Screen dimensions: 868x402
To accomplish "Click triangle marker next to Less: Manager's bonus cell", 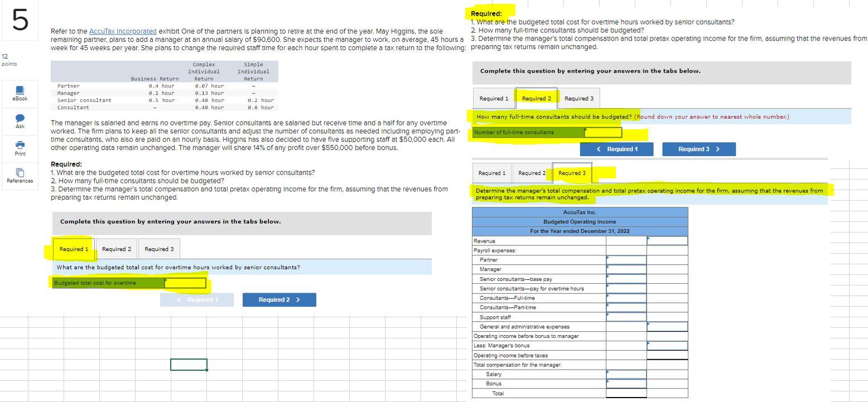I will coord(648,343).
